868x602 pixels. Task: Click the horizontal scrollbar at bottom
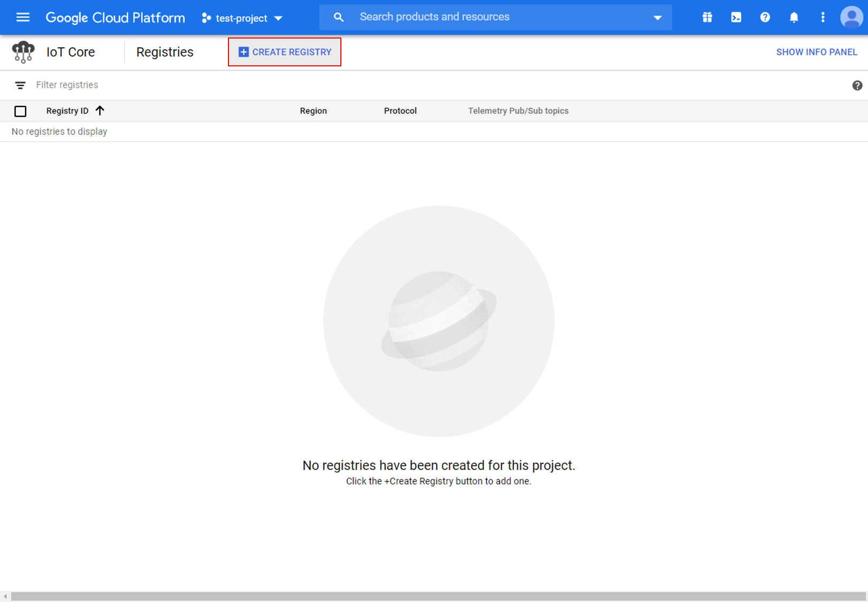point(438,597)
